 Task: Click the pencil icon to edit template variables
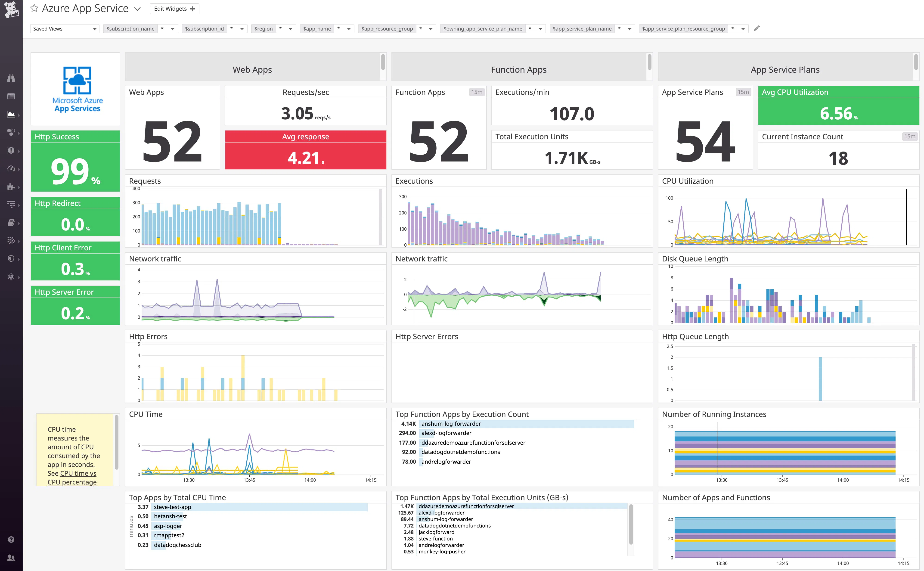tap(757, 28)
